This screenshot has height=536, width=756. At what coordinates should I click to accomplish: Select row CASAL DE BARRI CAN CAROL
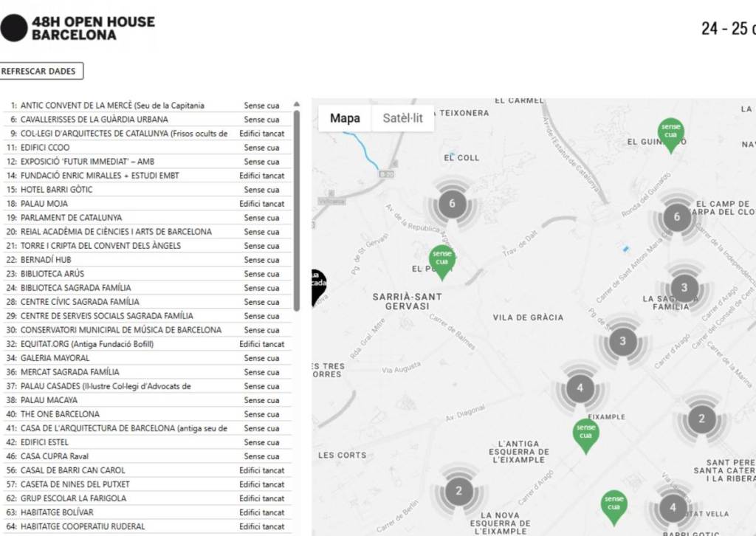148,470
